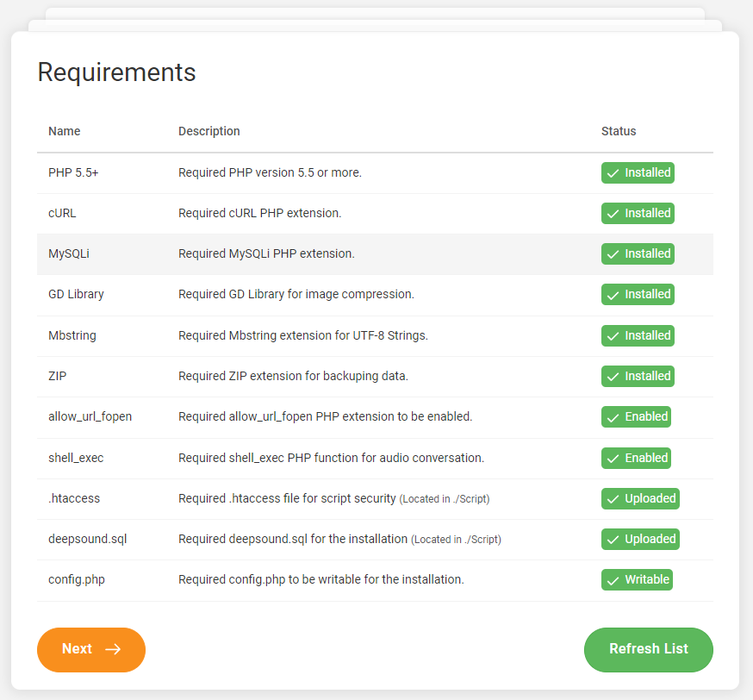
Task: Click checkmark icon in cURL status badge
Action: tap(613, 214)
